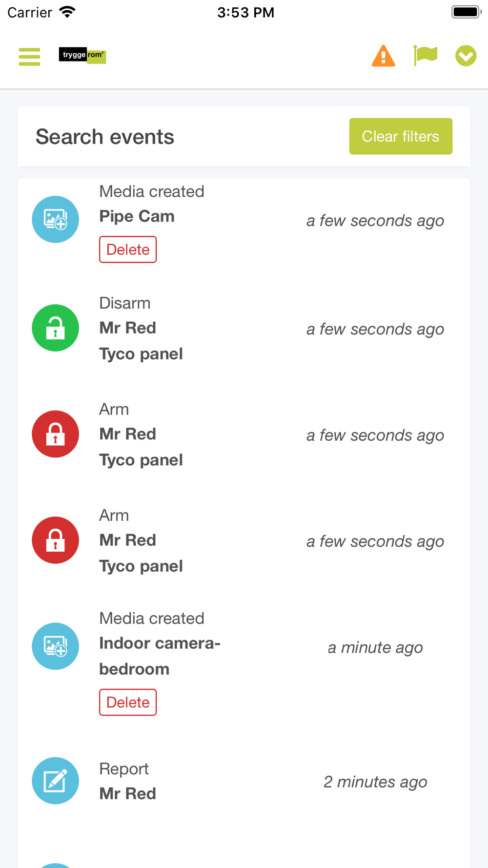Open the hamburger navigation menu
The width and height of the screenshot is (488, 868).
click(29, 57)
